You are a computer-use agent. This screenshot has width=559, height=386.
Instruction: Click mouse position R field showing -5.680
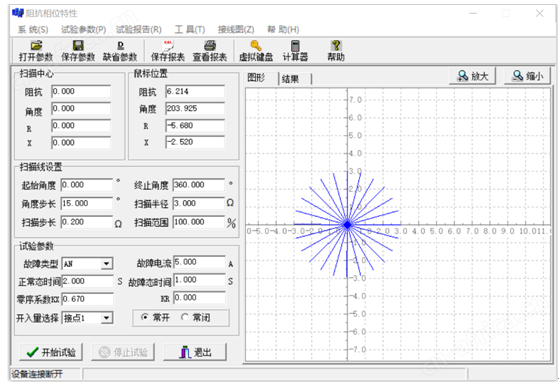tap(195, 126)
